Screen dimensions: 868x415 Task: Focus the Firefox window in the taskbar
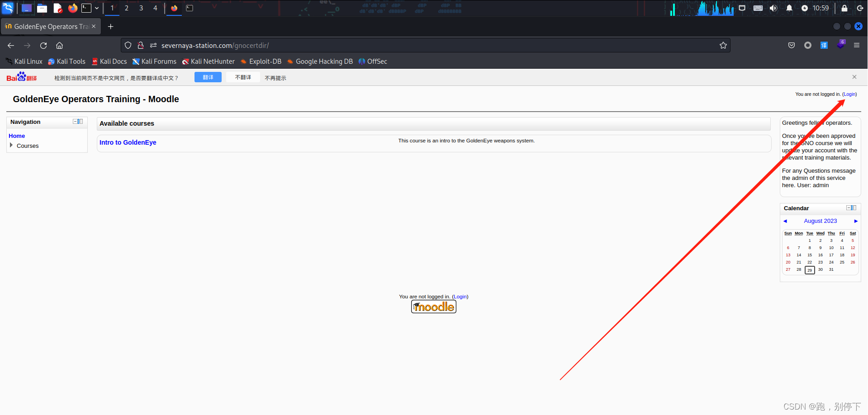(174, 8)
